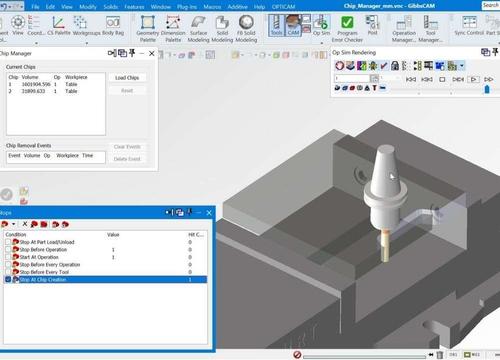
Task: Click the Load Chips button
Action: (127, 78)
